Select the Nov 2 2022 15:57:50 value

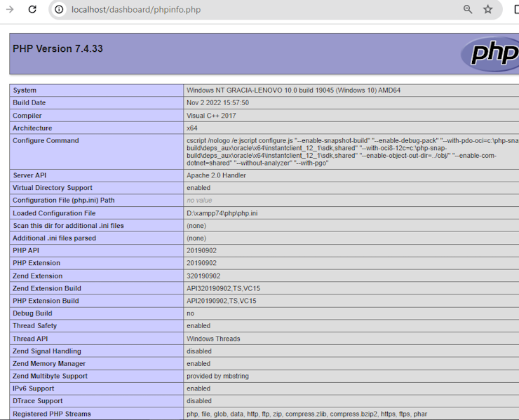pyautogui.click(x=217, y=103)
